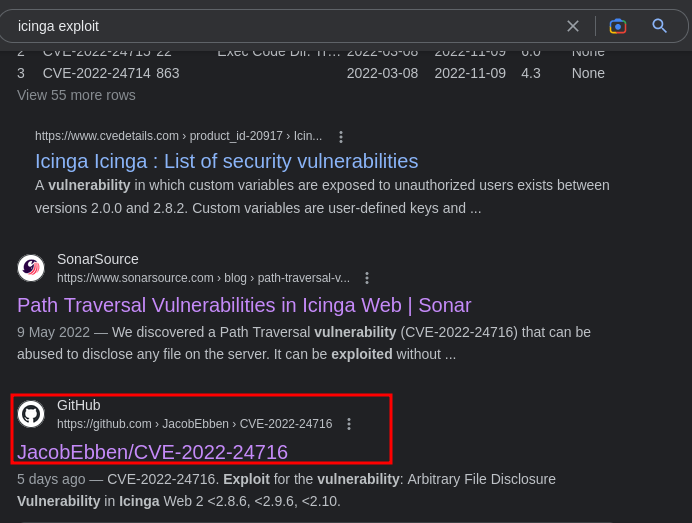Click the cvedetails.com URL breadcrumb
The width and height of the screenshot is (692, 523).
(x=178, y=136)
